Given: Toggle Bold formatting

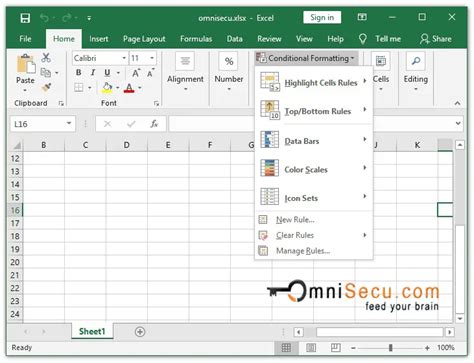Looking at the screenshot, I should pos(79,72).
